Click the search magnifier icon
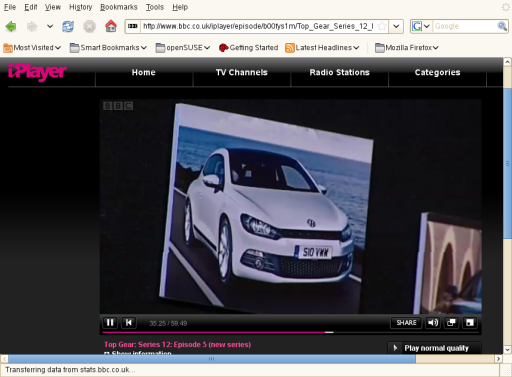 502,26
